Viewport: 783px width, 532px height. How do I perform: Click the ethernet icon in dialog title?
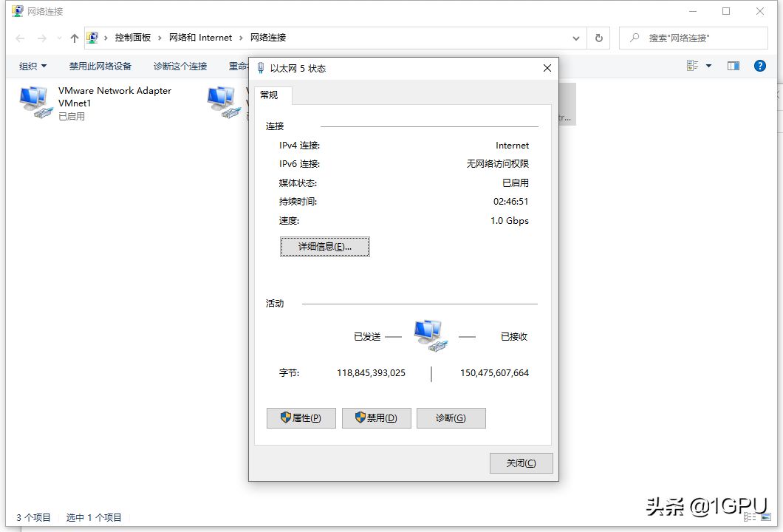pos(260,68)
